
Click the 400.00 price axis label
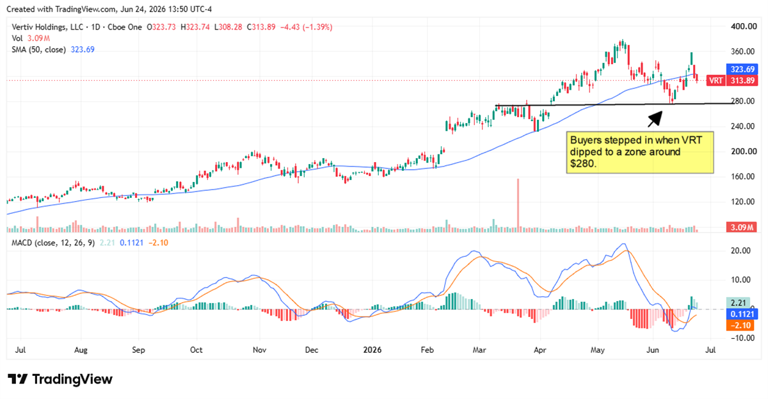pos(744,26)
